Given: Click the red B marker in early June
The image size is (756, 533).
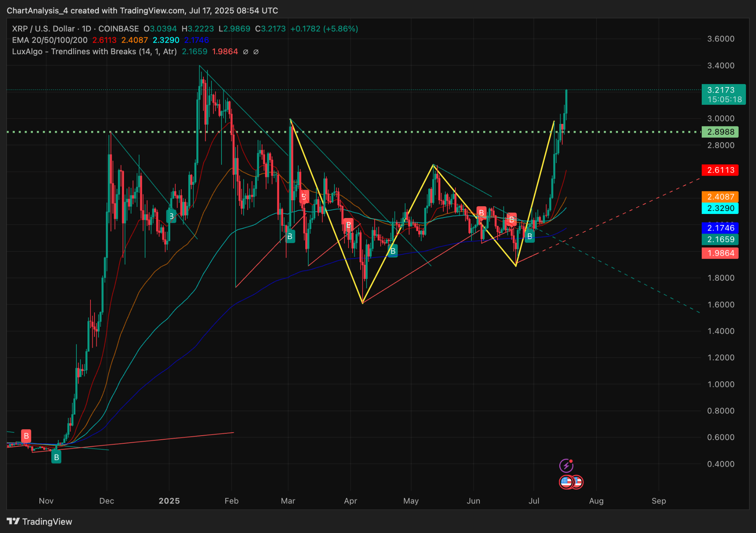Looking at the screenshot, I should [x=481, y=213].
